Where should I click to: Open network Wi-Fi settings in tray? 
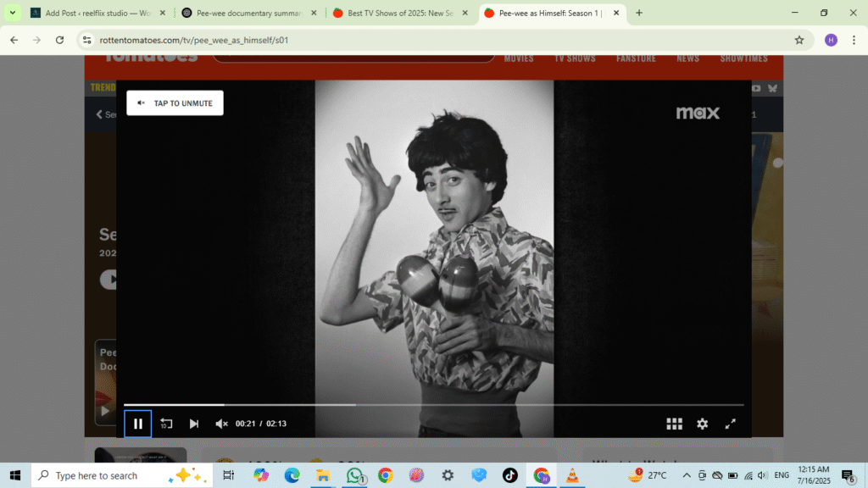tap(748, 475)
